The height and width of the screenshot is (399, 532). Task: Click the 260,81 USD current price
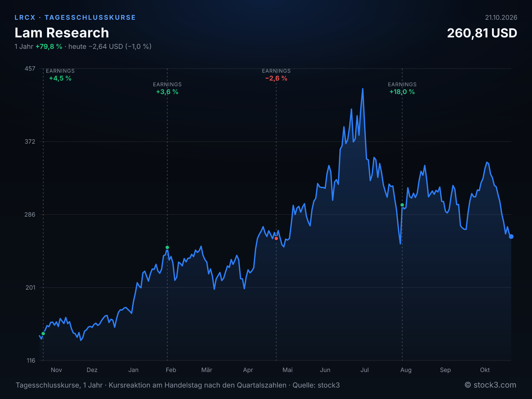click(x=482, y=33)
